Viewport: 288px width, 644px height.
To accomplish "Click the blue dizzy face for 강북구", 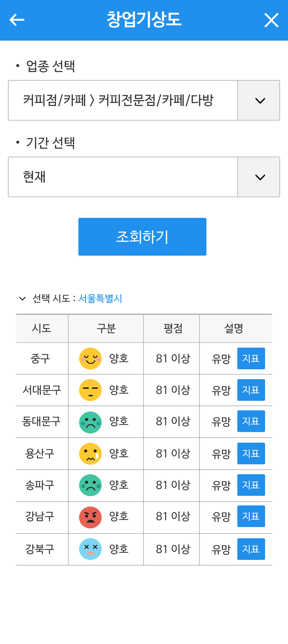I will [91, 548].
